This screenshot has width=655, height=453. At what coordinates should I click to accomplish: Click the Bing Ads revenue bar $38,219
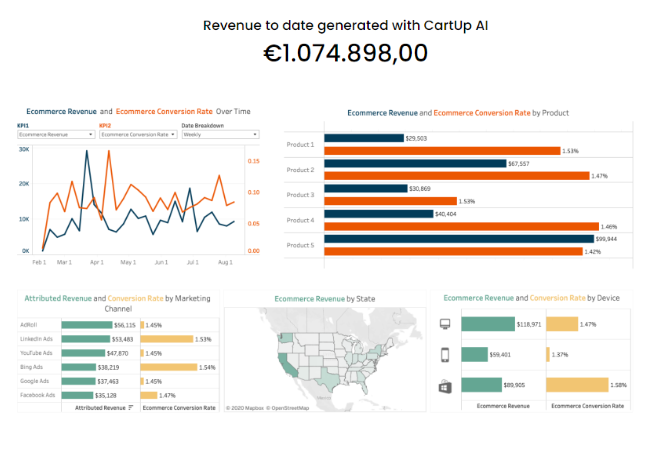point(79,367)
